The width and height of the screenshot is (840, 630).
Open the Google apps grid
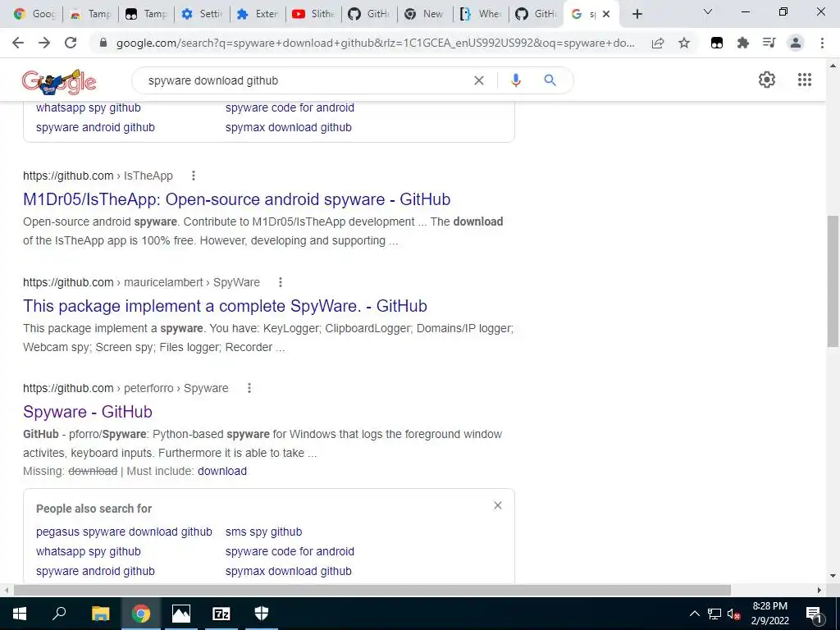tap(805, 80)
